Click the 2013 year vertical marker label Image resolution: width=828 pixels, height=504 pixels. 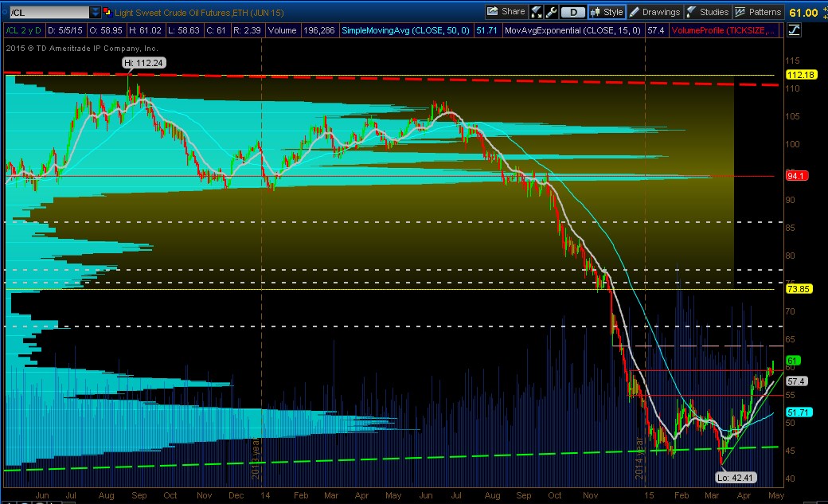pyautogui.click(x=256, y=459)
